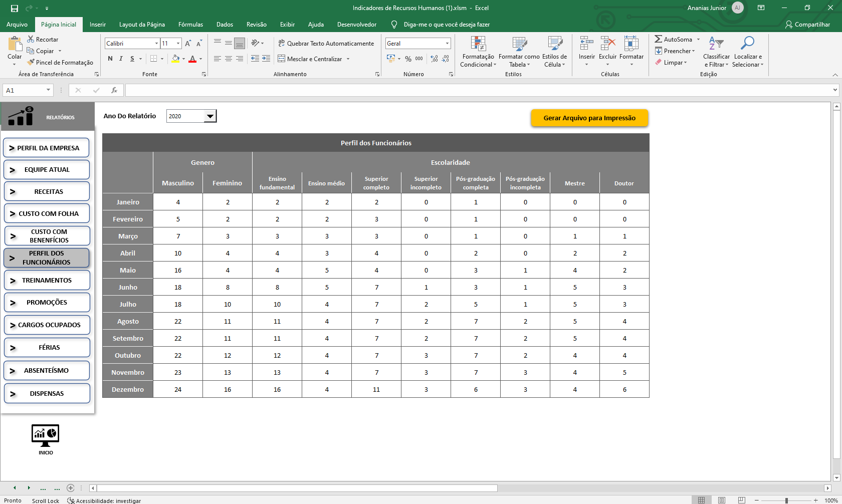
Task: Click the Mesclar e Centralizar icon
Action: coord(282,59)
